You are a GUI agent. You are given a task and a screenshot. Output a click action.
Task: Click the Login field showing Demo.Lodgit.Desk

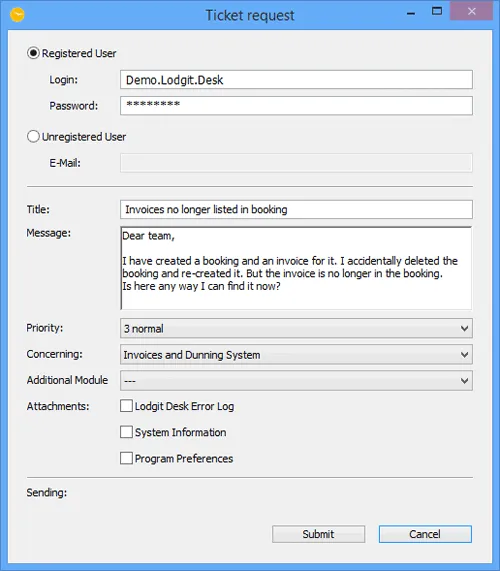click(x=296, y=80)
